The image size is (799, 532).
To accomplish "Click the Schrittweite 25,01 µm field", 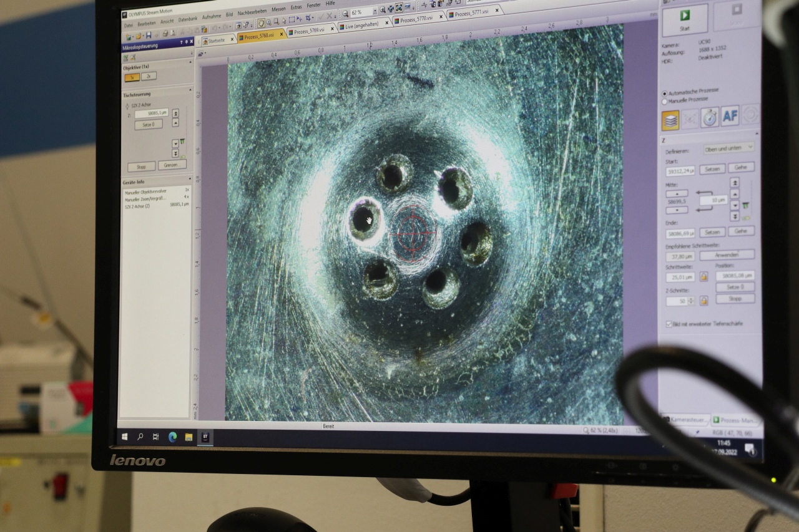I will point(680,277).
